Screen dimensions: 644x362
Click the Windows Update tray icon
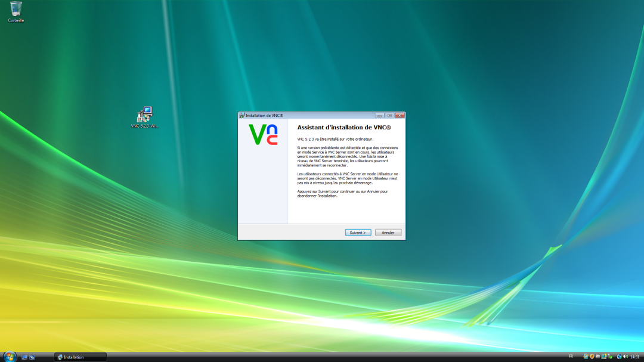586,357
